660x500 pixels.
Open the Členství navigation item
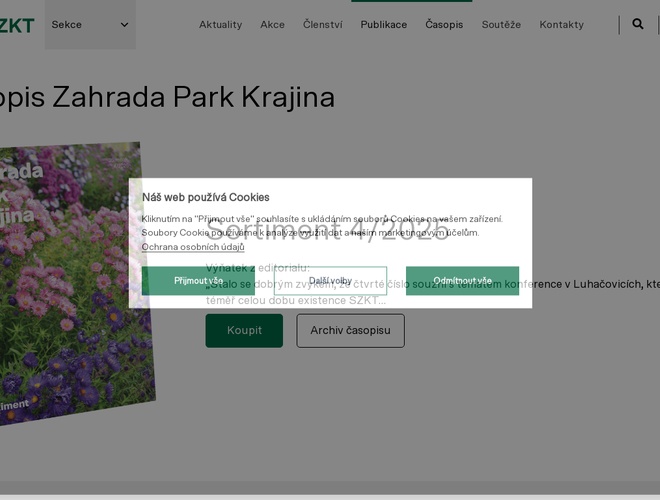click(322, 25)
